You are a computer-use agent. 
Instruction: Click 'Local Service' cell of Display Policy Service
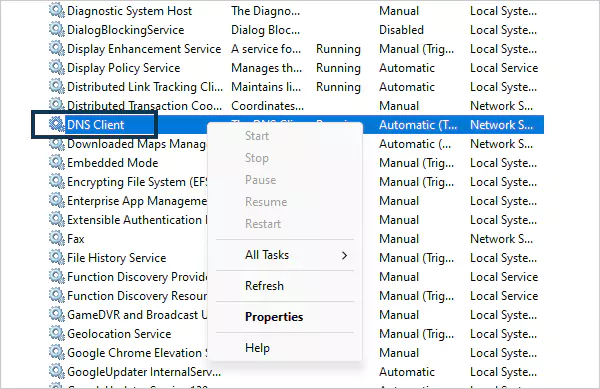(504, 68)
